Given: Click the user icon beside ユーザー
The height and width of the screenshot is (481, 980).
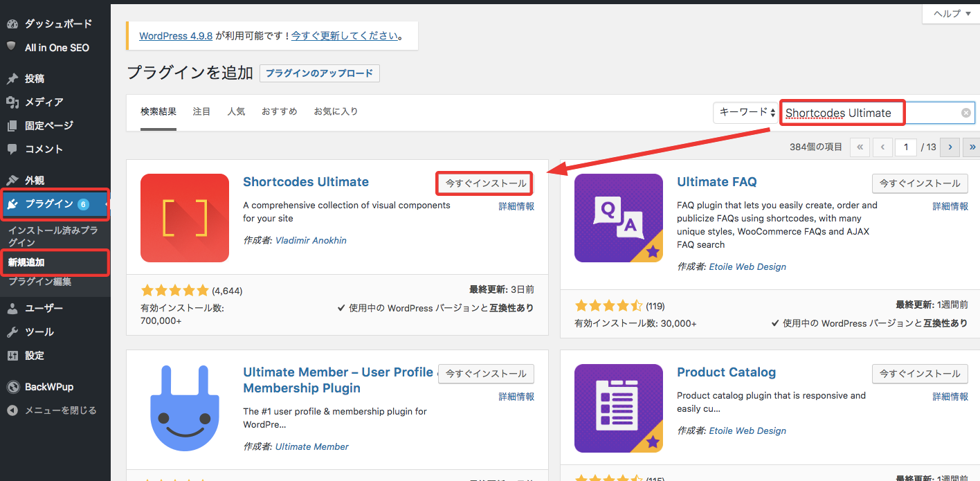Looking at the screenshot, I should click(12, 309).
